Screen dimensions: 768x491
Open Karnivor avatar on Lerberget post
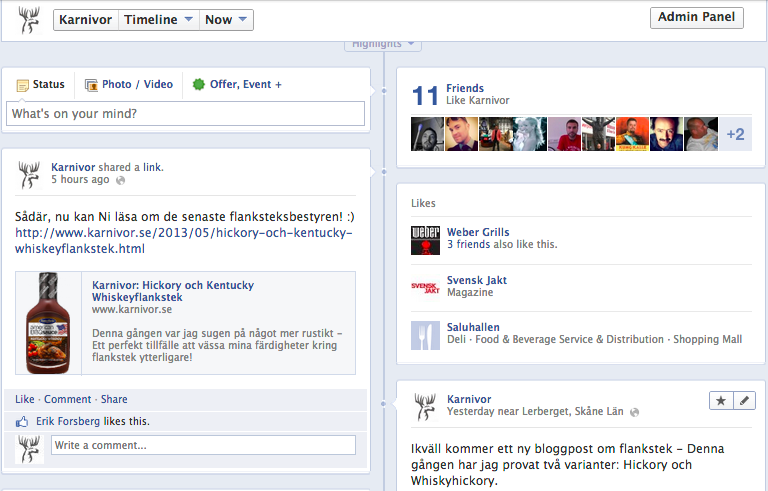coord(425,407)
